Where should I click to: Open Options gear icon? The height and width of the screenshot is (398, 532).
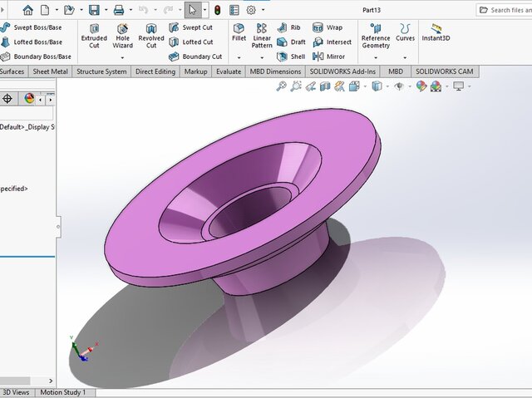251,10
